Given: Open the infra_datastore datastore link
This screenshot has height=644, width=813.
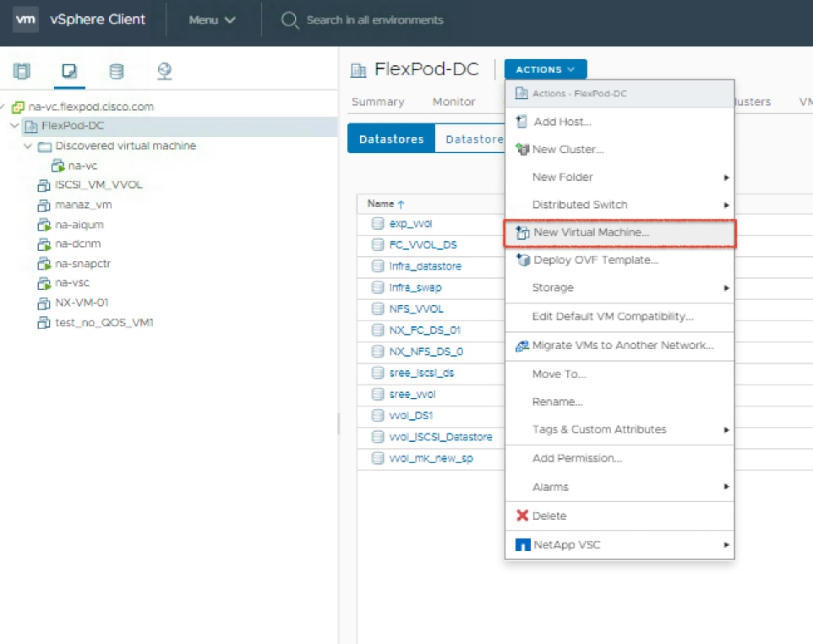Looking at the screenshot, I should click(425, 266).
